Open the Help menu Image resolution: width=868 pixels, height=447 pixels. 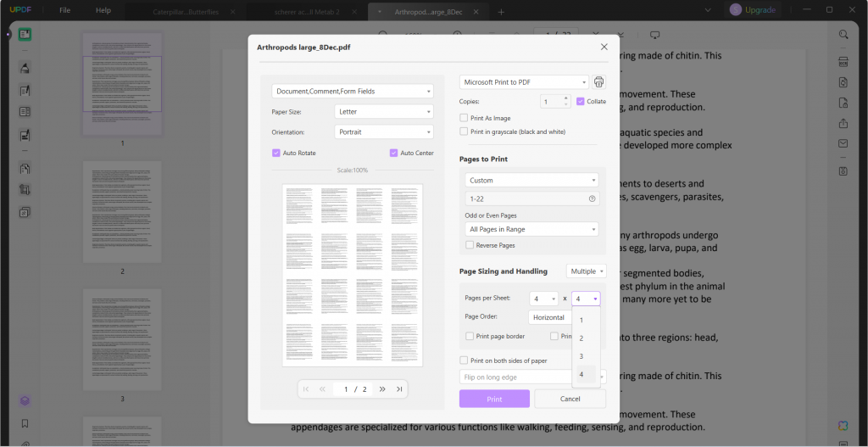103,10
